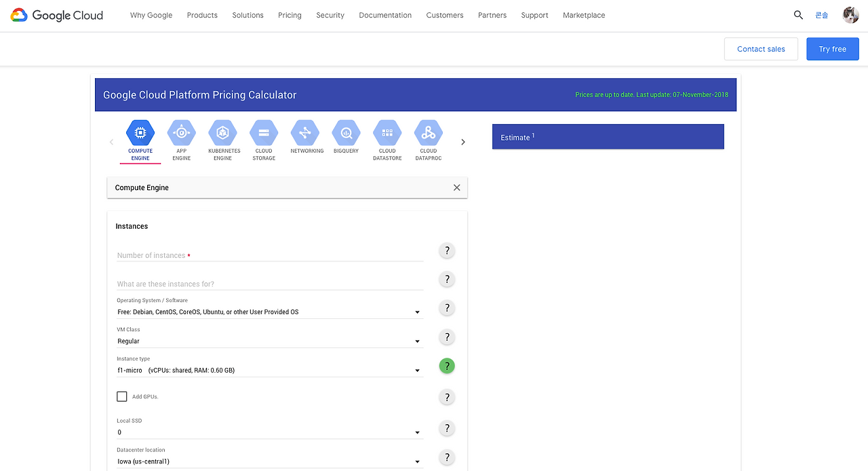Open the Why Google menu
Screen dimensions: 868x471
point(151,15)
